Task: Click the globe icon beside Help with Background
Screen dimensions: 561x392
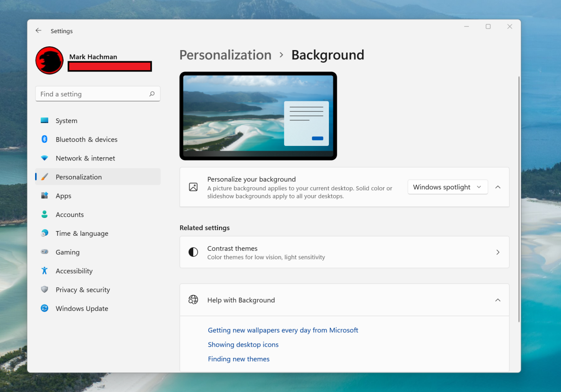Action: point(193,300)
